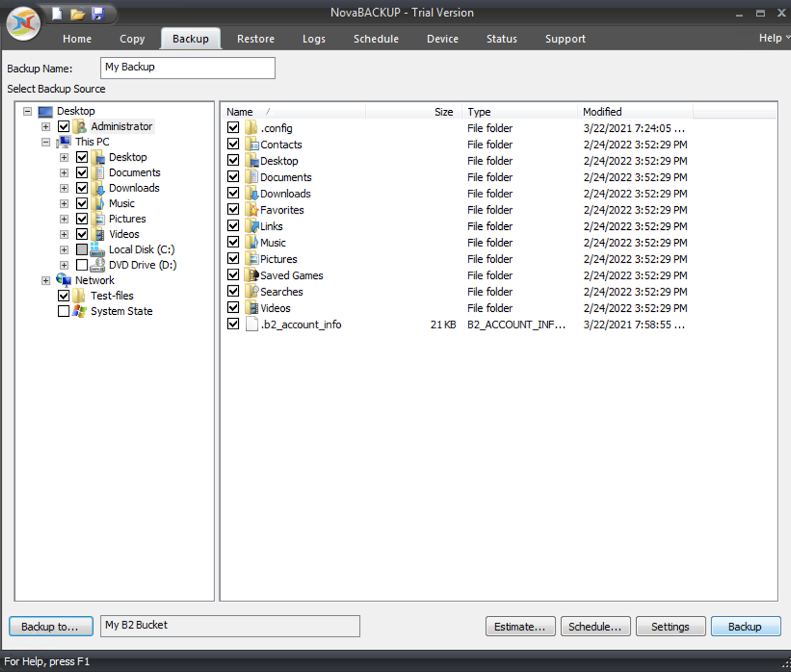Screen dimensions: 791x672
Task: Sort list by Modified column header
Action: 635,112
